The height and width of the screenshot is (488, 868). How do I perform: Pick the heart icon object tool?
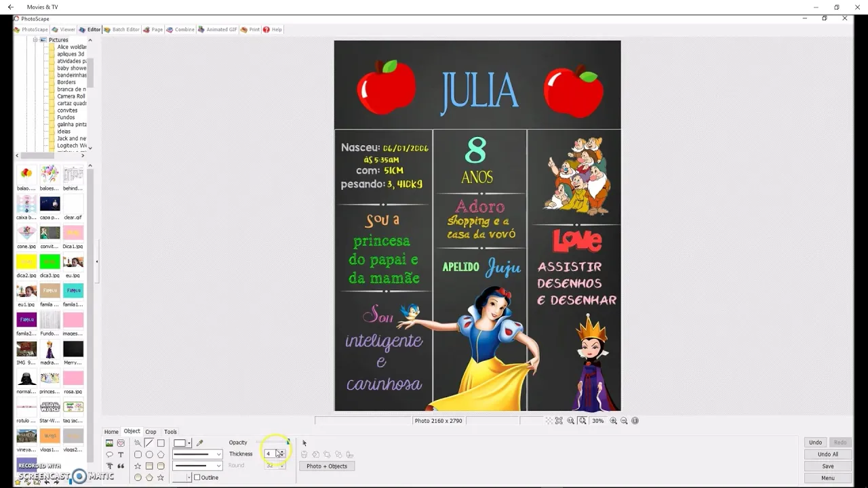pyautogui.click(x=121, y=443)
